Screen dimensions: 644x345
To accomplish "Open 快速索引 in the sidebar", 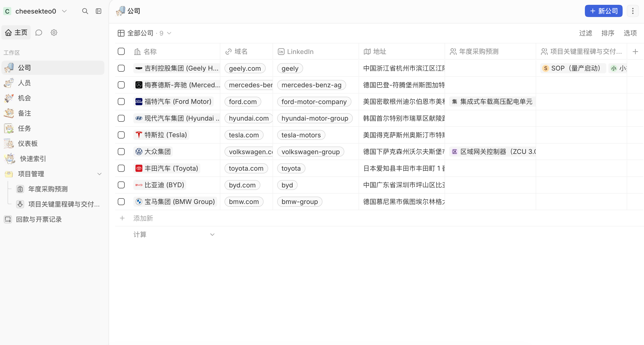I will (53, 158).
